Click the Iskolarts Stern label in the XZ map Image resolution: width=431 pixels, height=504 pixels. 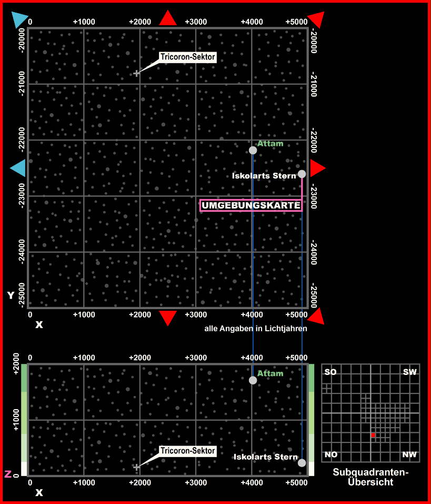[266, 457]
